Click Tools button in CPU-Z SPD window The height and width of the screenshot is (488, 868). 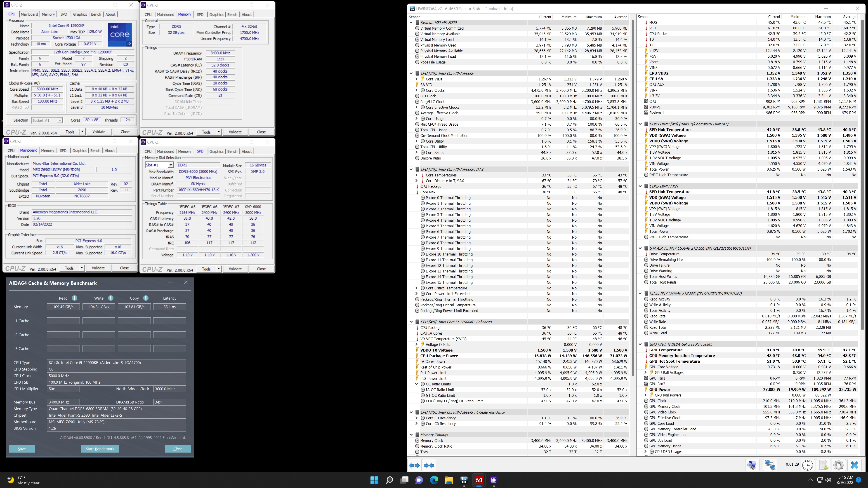[x=206, y=269]
